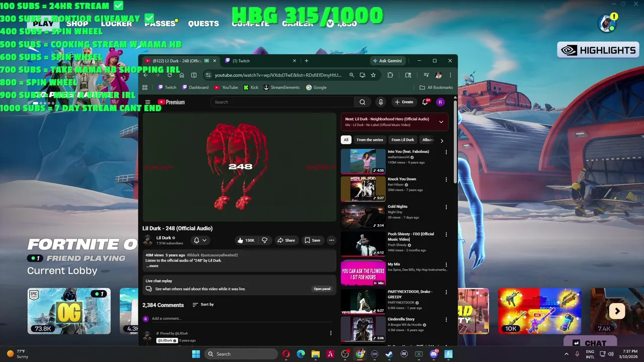Open OBS Studio from the taskbar
644x362 pixels.
pos(345,354)
